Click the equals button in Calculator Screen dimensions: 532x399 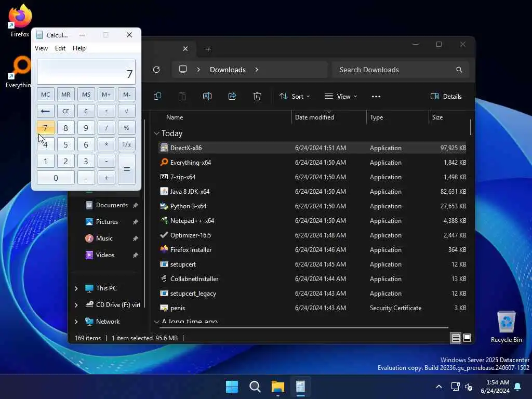pos(127,169)
